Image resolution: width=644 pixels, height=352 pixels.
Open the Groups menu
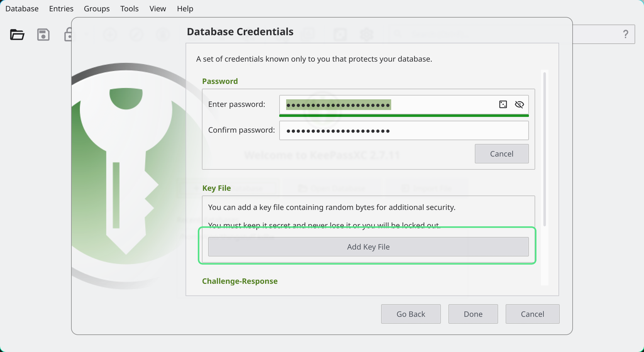click(x=97, y=8)
